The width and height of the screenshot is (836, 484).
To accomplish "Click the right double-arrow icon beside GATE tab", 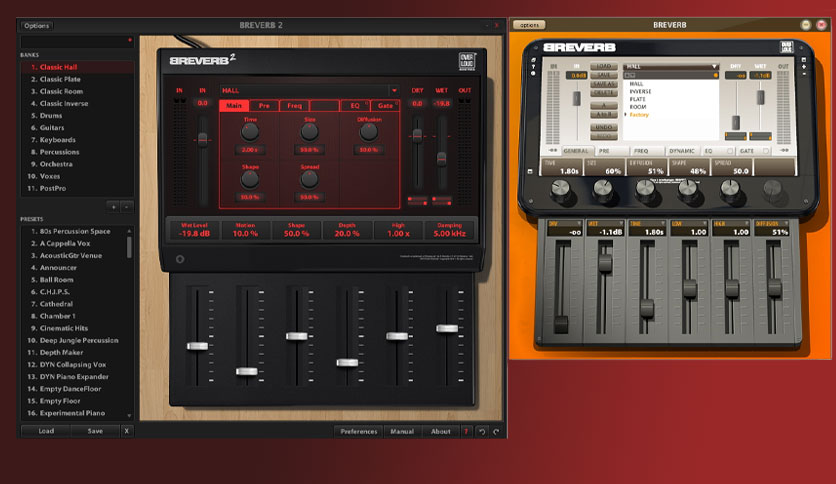I will [x=784, y=151].
